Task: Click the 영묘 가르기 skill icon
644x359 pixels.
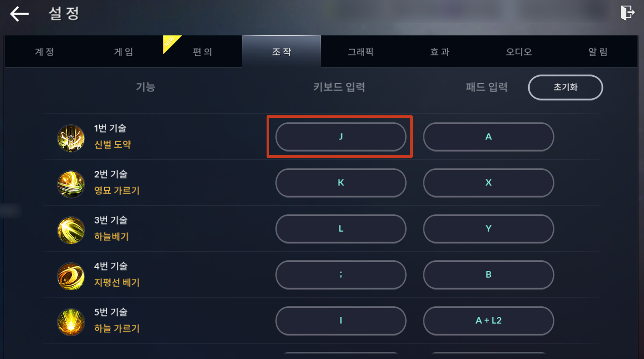Action: [71, 184]
